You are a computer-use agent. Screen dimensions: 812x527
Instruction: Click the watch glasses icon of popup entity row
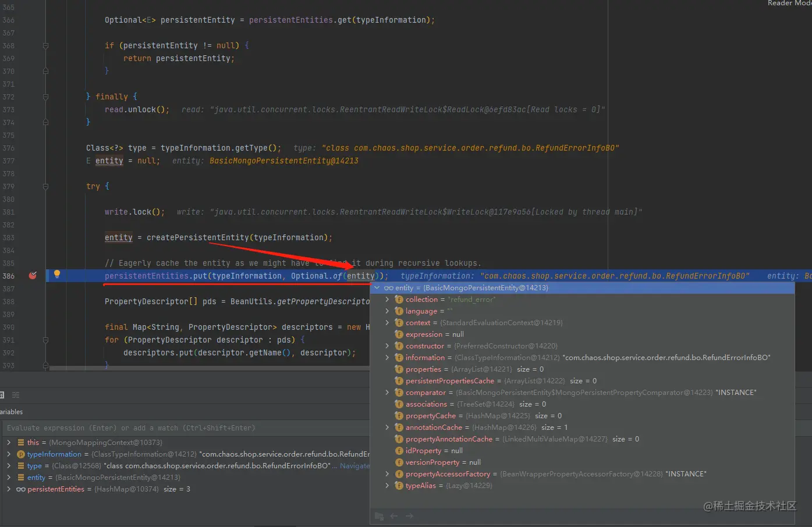pos(388,288)
